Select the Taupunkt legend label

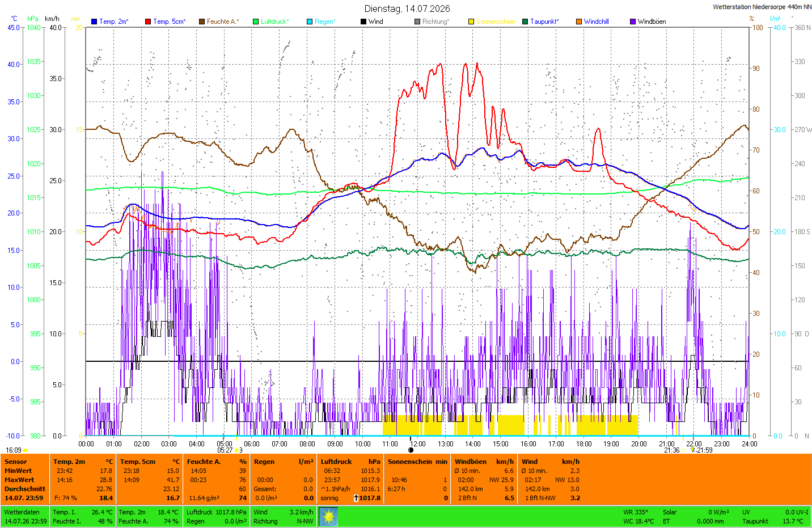point(544,22)
